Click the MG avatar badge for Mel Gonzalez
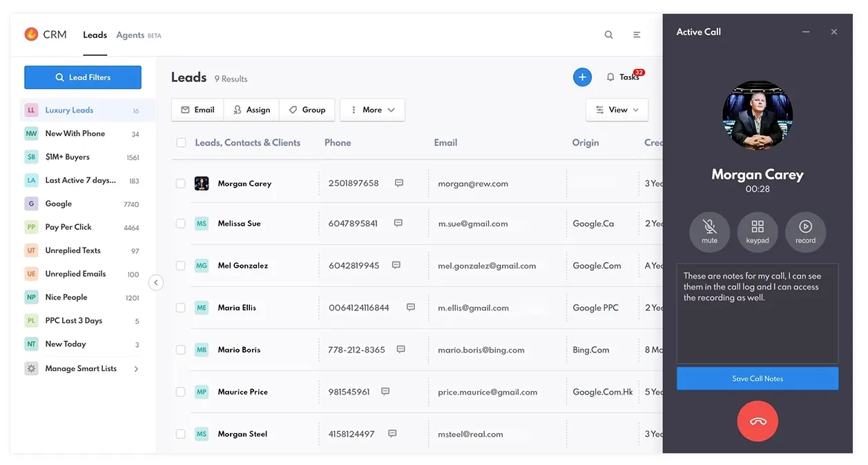This screenshot has height=465, width=868. click(x=202, y=266)
